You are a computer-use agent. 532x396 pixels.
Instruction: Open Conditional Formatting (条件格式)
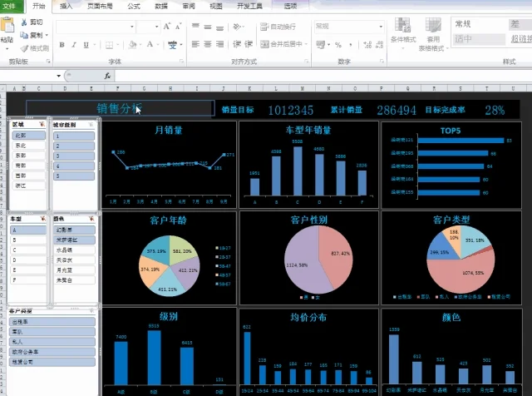pos(403,34)
